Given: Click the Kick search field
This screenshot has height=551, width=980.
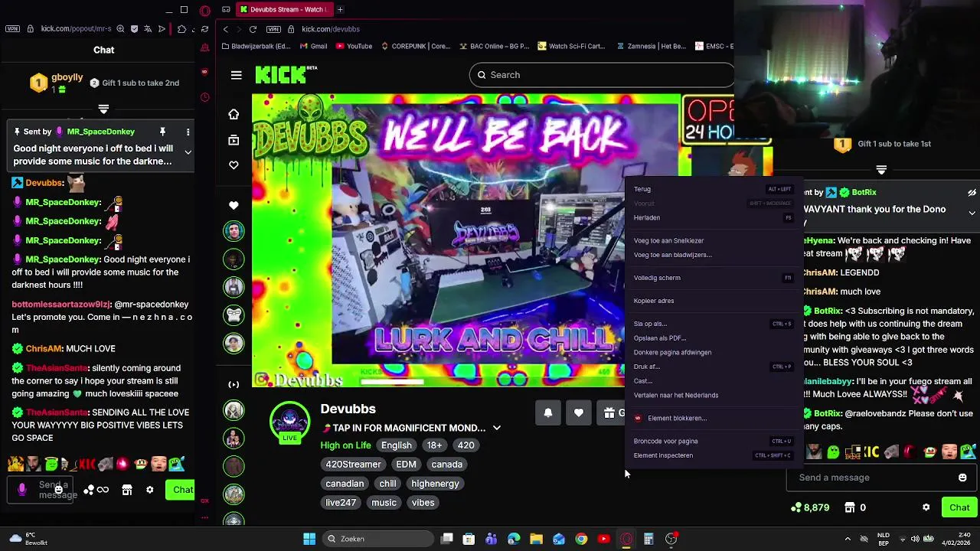Looking at the screenshot, I should point(602,75).
